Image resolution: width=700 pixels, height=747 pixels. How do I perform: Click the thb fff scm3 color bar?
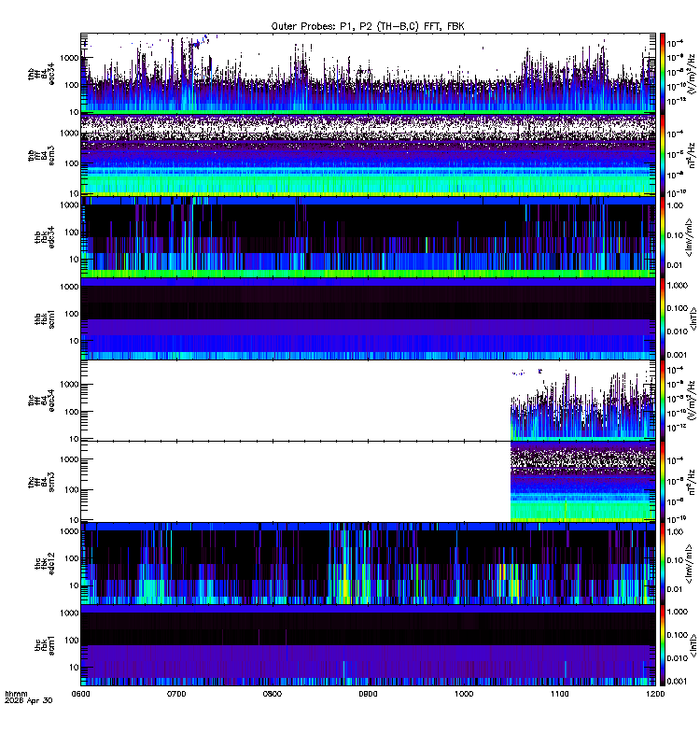click(662, 155)
